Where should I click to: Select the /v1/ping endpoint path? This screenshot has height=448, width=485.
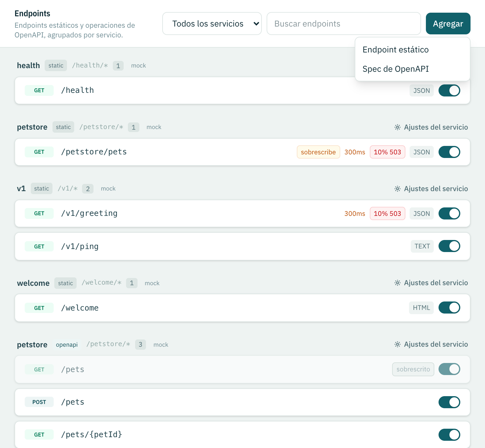(80, 246)
